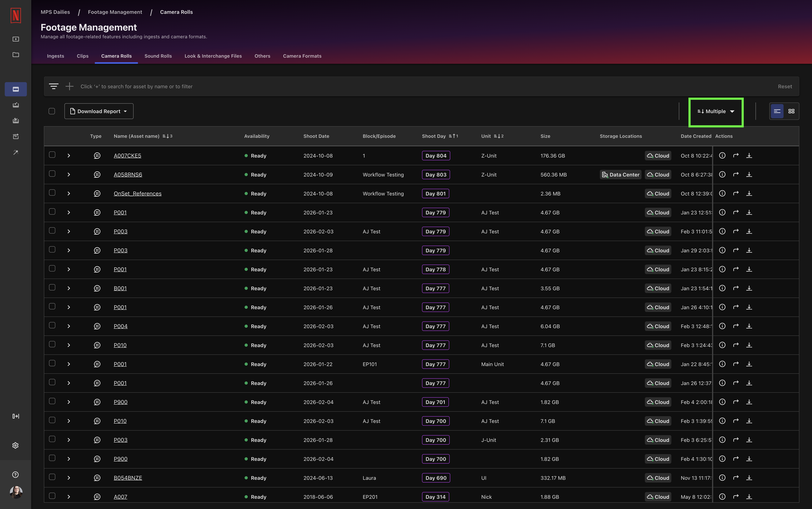812x509 pixels.
Task: Open the Camera Formats tab
Action: (x=302, y=56)
